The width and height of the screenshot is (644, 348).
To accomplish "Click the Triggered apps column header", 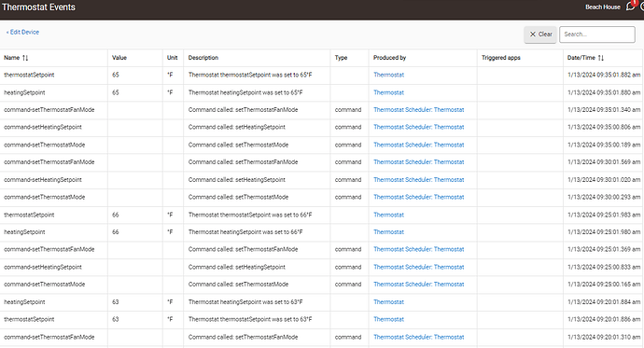I will coord(500,58).
